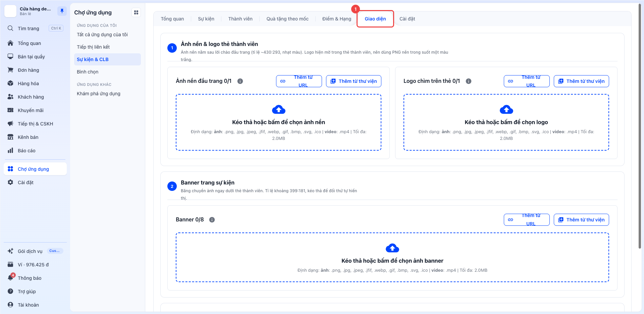Click the wallet icon for Ví
Image resolution: width=644 pixels, height=314 pixels.
coord(11,264)
